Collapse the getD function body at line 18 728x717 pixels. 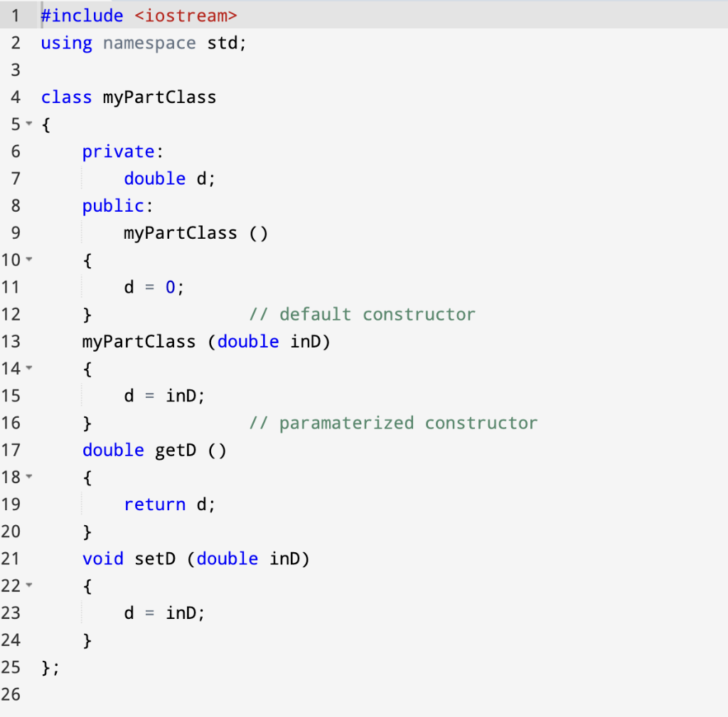pyautogui.click(x=28, y=477)
